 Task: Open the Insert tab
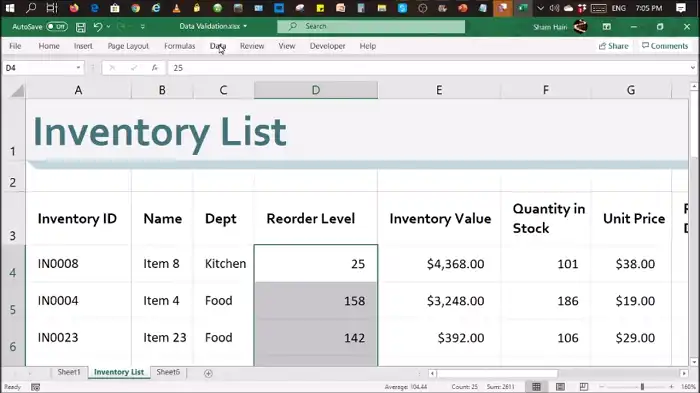83,46
